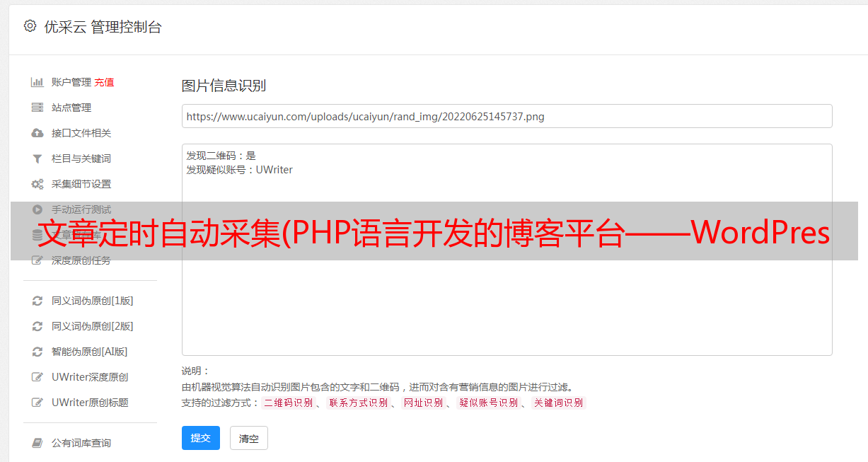
Task: Click the red 充值 link
Action: (x=104, y=82)
